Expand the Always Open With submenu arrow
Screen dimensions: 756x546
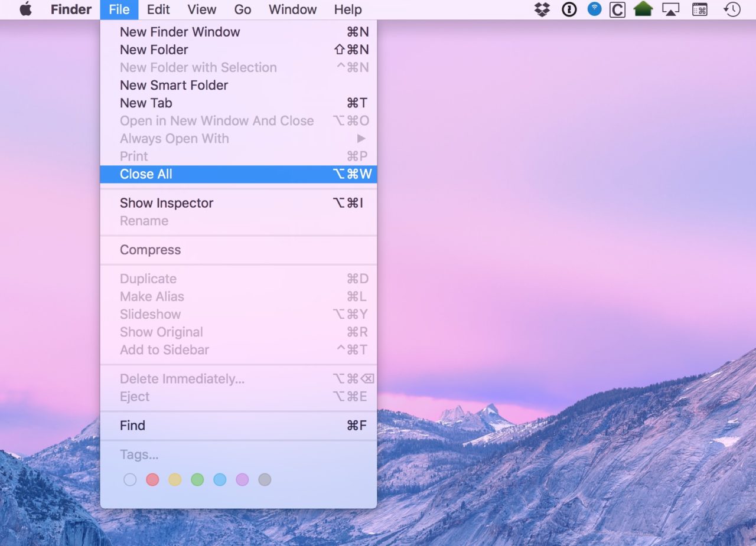[361, 138]
